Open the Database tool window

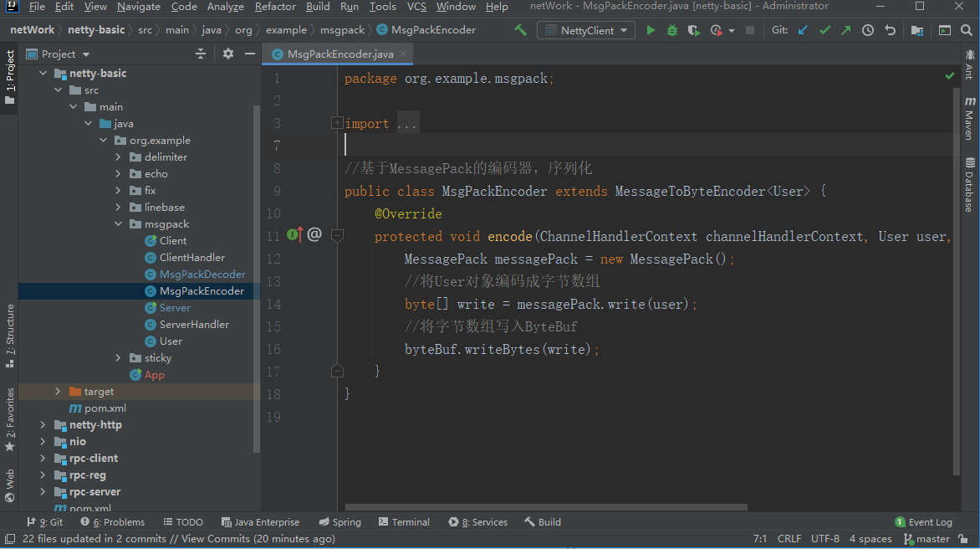click(969, 185)
